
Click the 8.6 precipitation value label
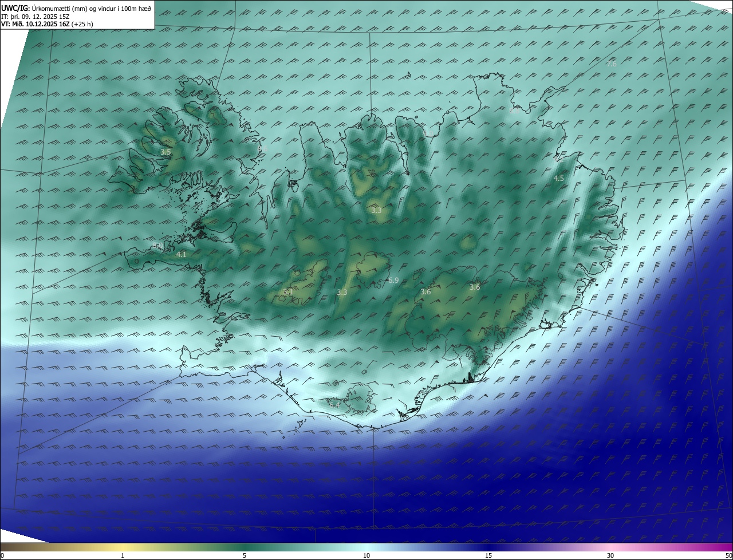(x=263, y=149)
